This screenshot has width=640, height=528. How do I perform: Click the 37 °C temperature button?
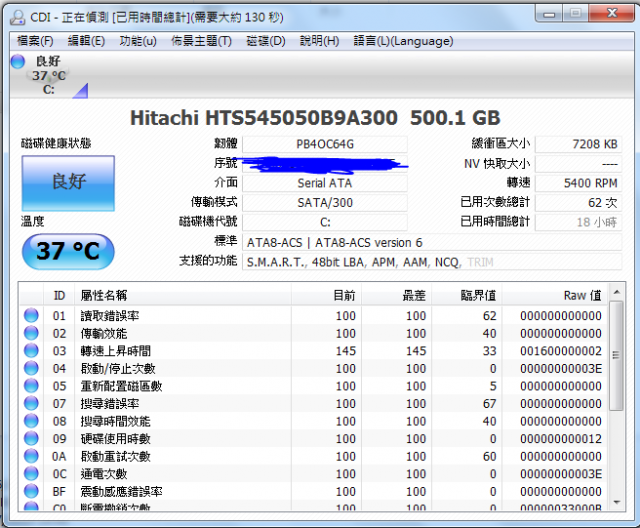[68, 251]
